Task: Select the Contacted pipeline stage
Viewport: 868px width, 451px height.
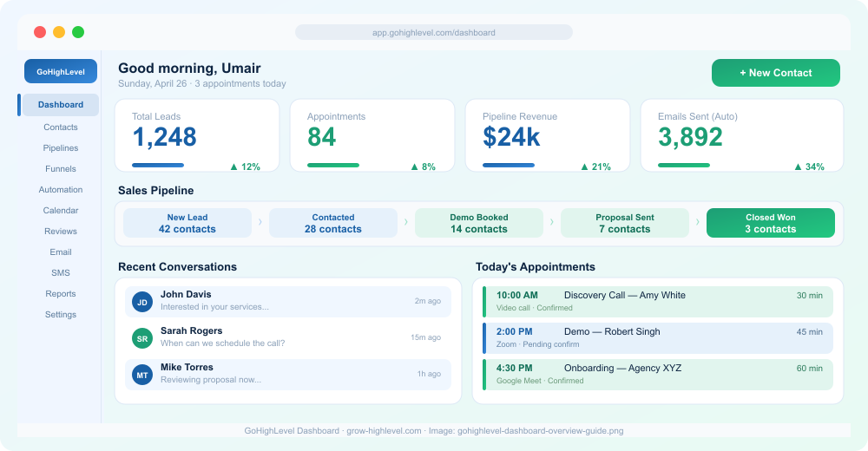Action: pos(333,223)
